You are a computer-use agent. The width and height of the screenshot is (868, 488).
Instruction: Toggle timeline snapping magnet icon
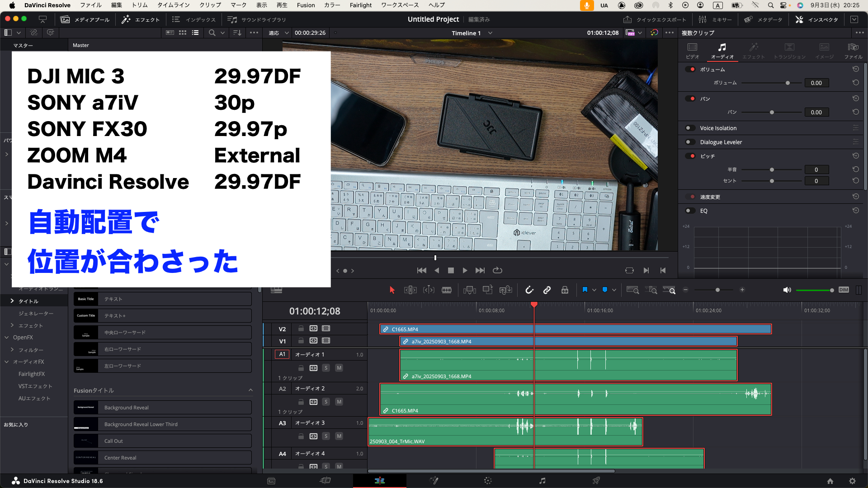(529, 290)
